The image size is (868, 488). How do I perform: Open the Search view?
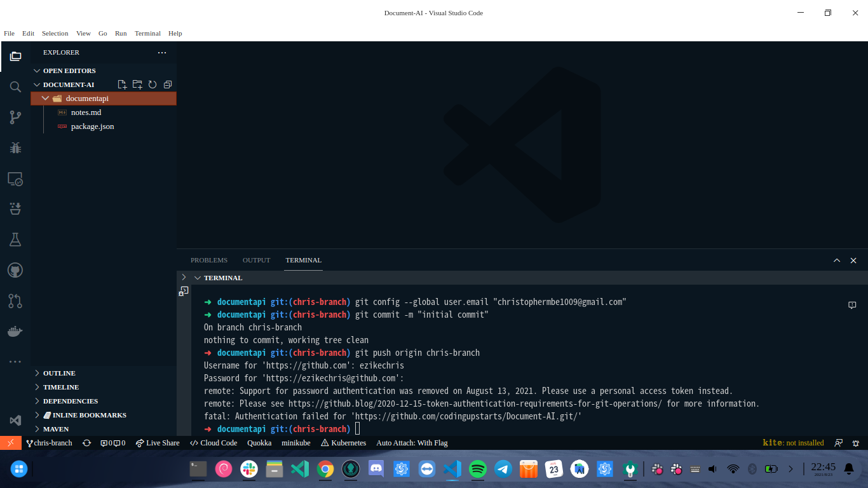(x=15, y=87)
